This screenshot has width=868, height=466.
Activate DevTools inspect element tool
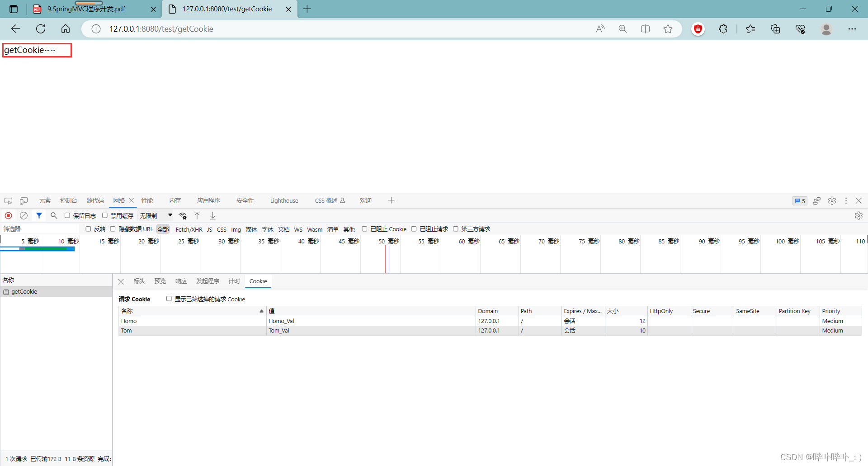(8, 201)
